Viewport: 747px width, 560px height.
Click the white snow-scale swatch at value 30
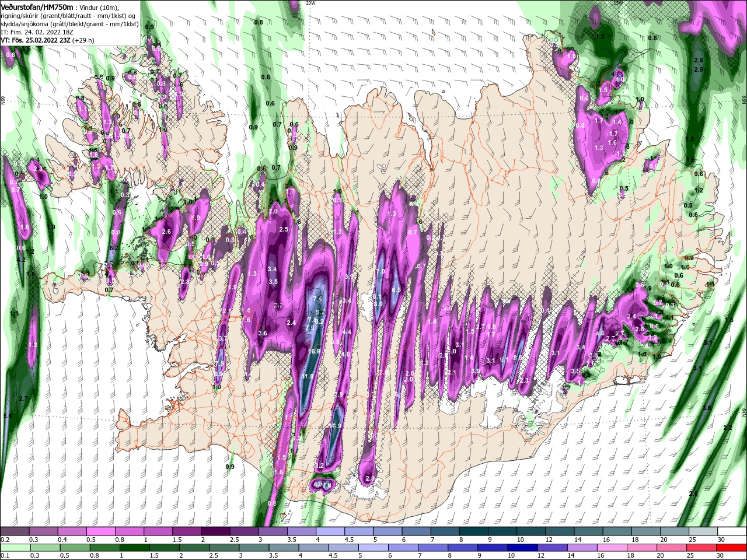(x=732, y=531)
